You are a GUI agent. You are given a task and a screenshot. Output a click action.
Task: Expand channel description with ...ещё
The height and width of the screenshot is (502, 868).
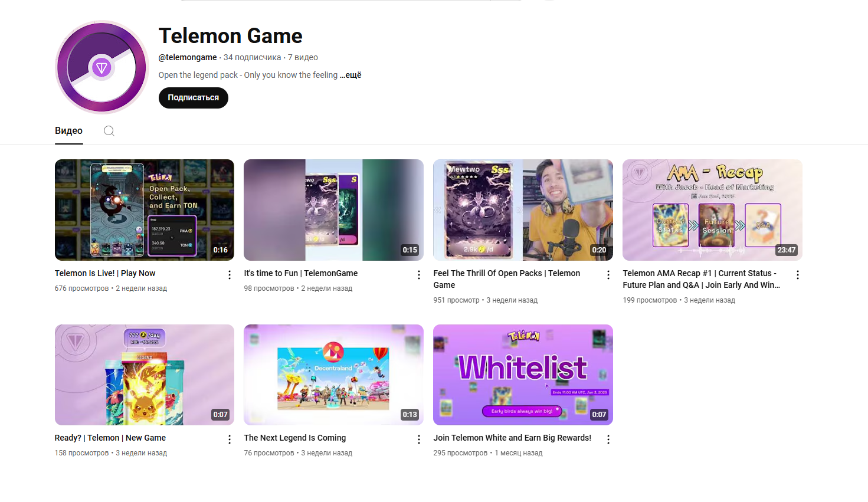[351, 75]
